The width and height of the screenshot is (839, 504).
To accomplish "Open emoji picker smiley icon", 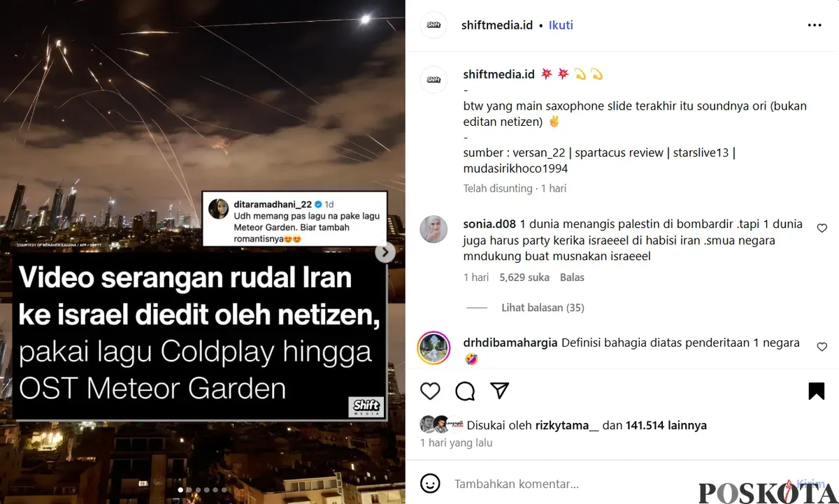I will pos(431,484).
